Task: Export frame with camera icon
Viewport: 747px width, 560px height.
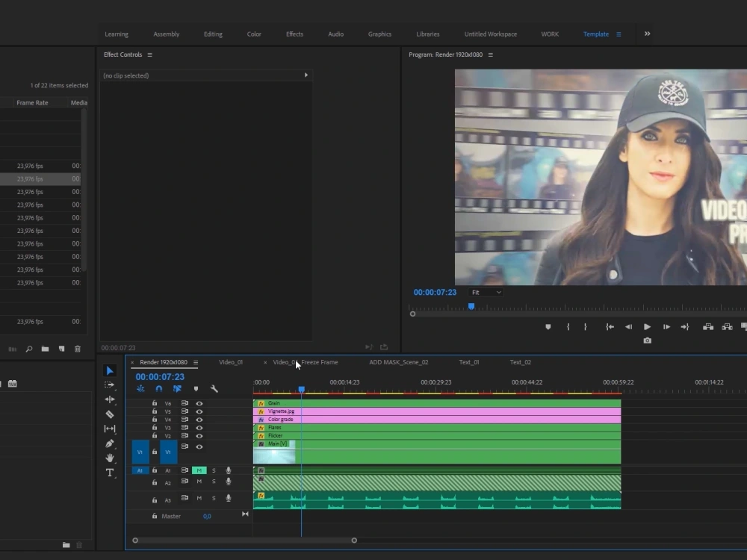Action: tap(647, 340)
